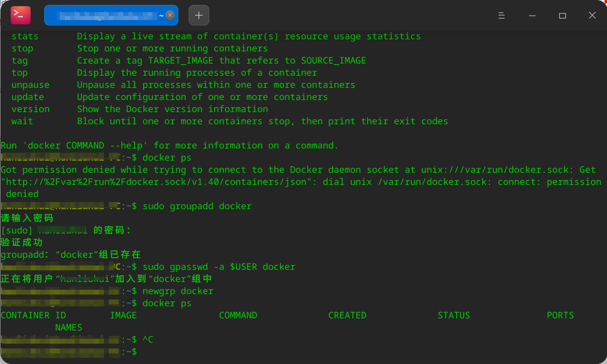This screenshot has height=364, width=607.
Task: Click the 'CONTAINER ID' column header
Action: pos(34,315)
